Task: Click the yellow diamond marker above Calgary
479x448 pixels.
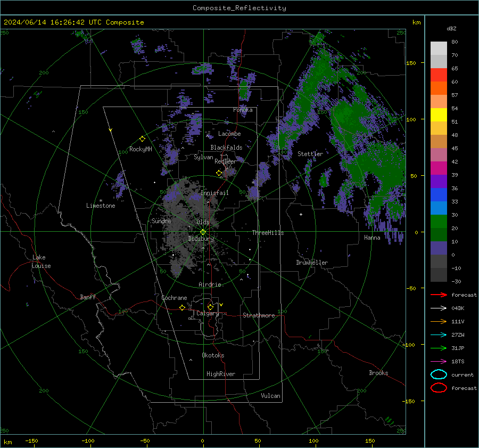Action: pyautogui.click(x=210, y=307)
